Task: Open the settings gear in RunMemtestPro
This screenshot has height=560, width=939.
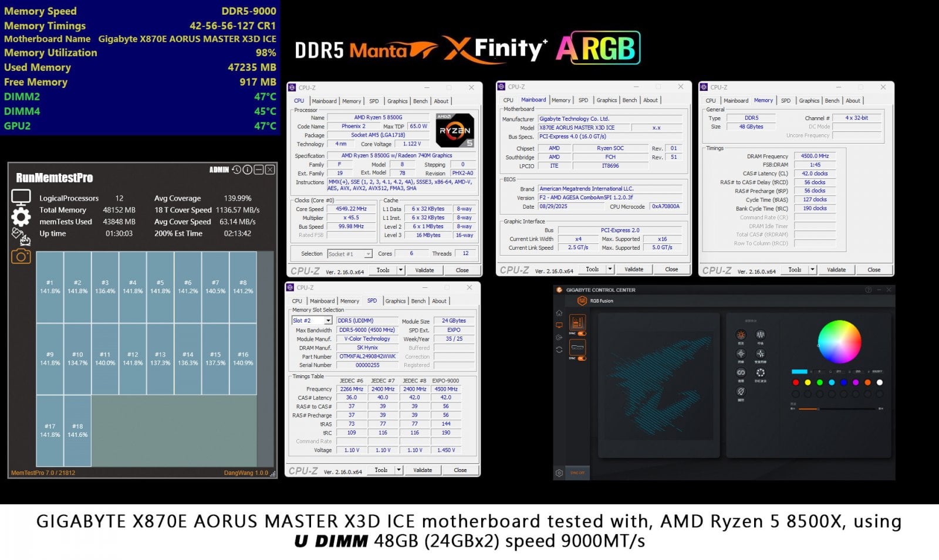Action: point(21,217)
